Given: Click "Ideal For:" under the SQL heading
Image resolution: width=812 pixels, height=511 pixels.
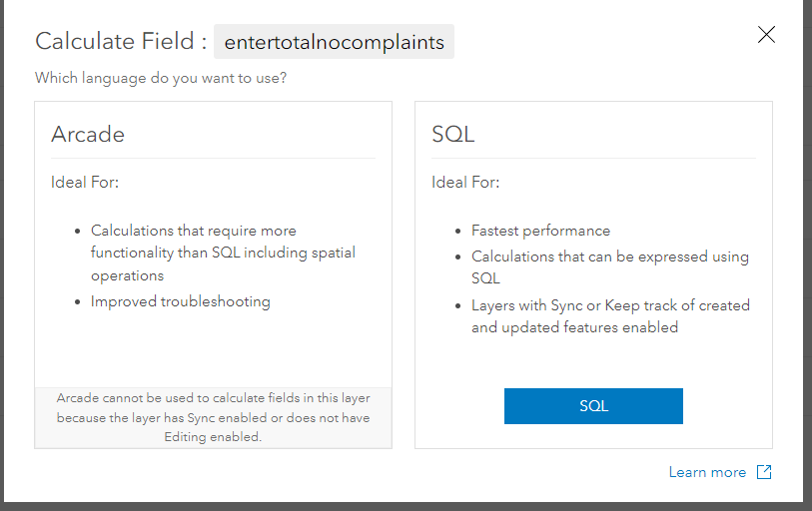Looking at the screenshot, I should click(465, 182).
